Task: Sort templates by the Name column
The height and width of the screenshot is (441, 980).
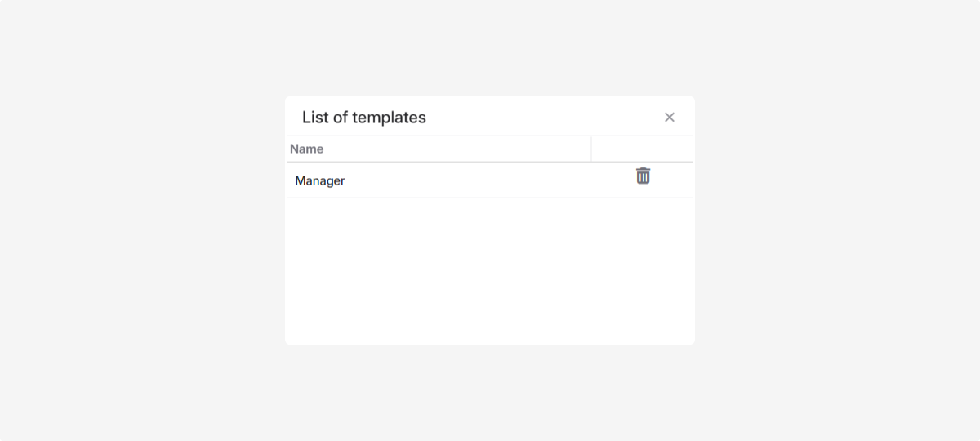Action: (307, 149)
